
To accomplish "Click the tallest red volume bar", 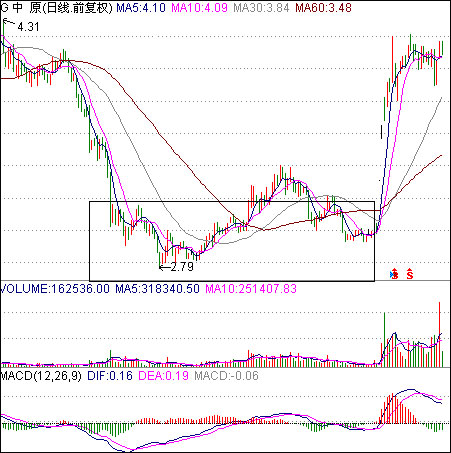I will point(440,334).
